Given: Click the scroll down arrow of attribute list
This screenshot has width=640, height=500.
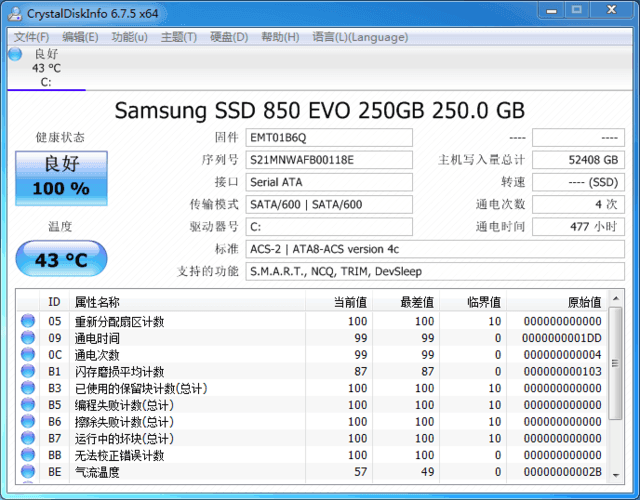Looking at the screenshot, I should [x=616, y=475].
